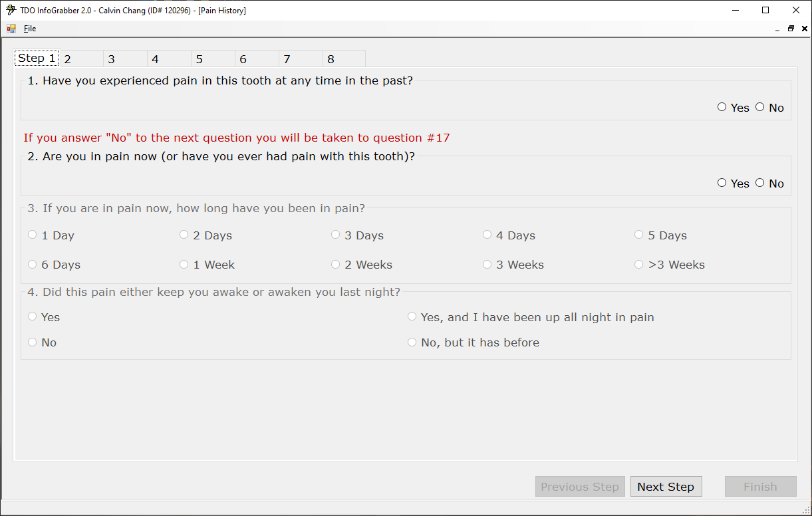Choose Yes for question 2 pain now
This screenshot has height=516, width=812.
click(722, 183)
